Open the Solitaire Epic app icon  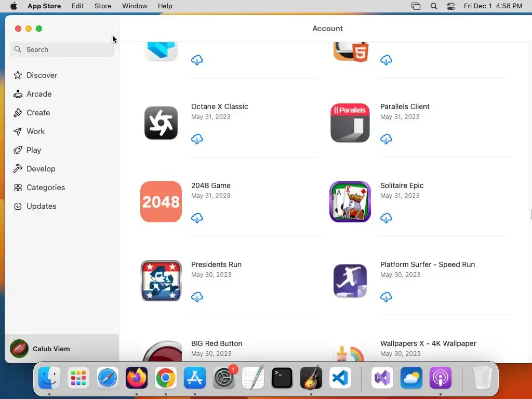click(x=350, y=202)
